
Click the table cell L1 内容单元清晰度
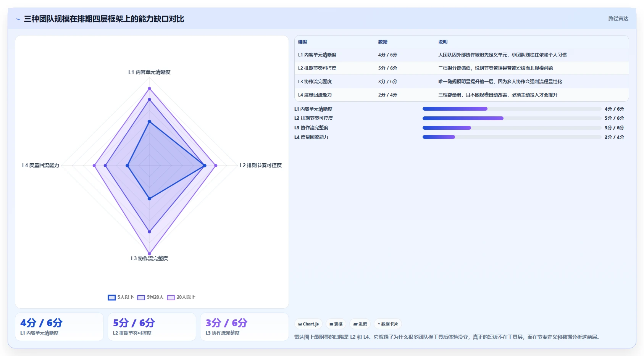point(317,55)
